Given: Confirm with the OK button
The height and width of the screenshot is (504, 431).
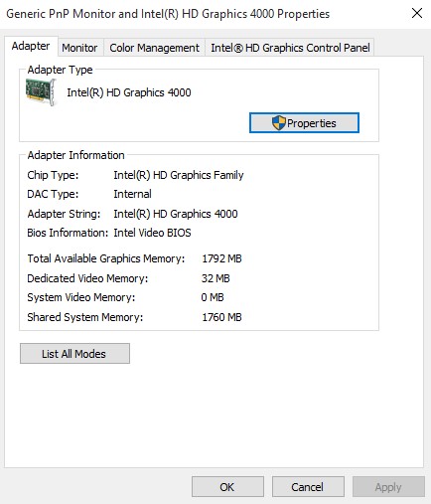Looking at the screenshot, I should 227,487.
